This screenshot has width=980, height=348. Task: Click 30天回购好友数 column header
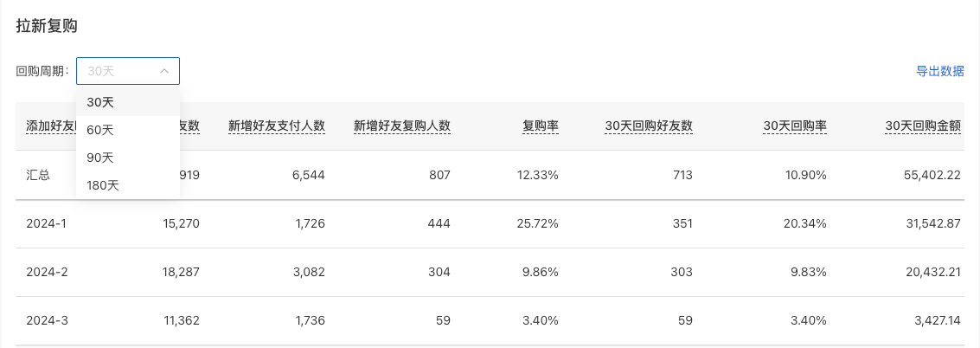[x=649, y=126]
